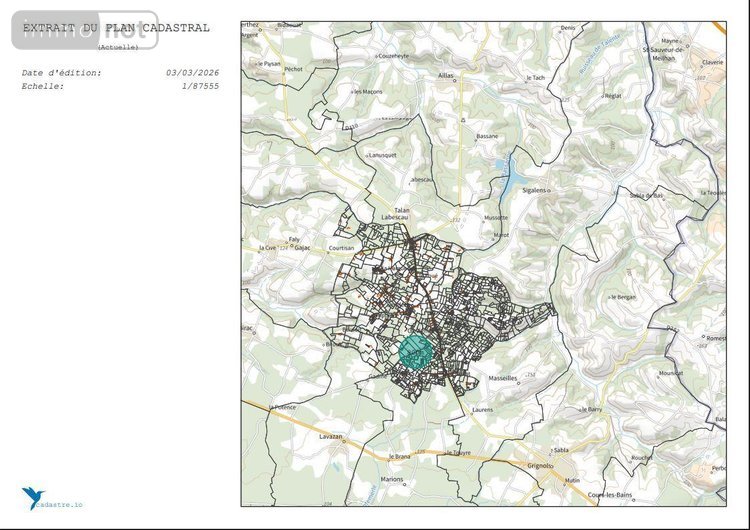Click the Aillas village label
Image resolution: width=750 pixels, height=530 pixels.
[x=447, y=75]
